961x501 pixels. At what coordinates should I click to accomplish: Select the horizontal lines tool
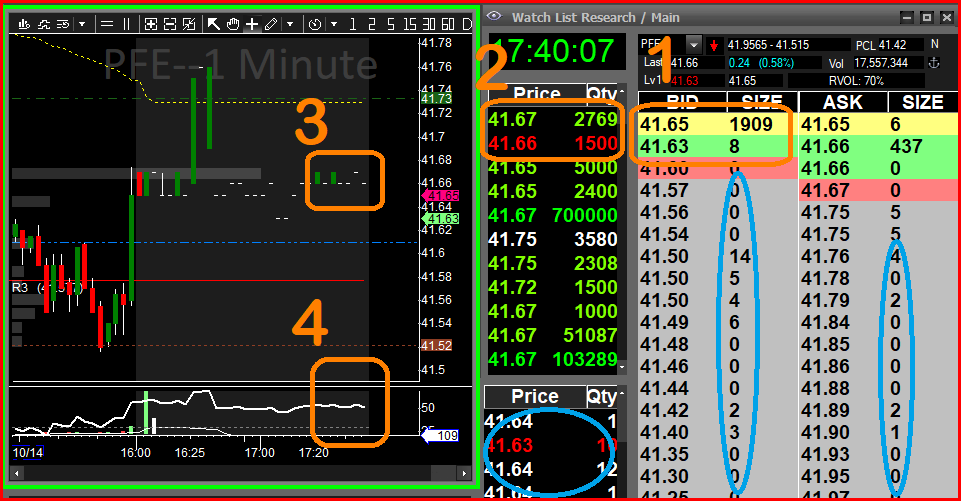(x=107, y=24)
